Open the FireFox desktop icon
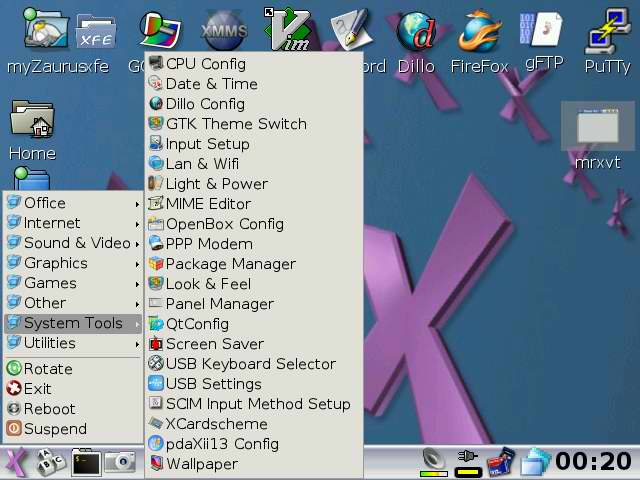640x480 pixels. click(479, 36)
